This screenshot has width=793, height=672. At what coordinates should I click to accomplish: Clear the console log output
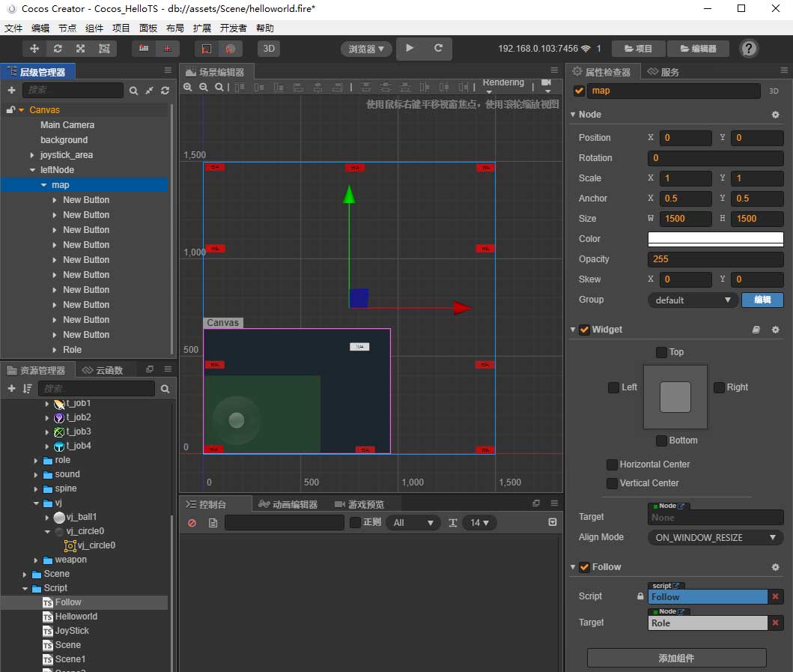192,523
